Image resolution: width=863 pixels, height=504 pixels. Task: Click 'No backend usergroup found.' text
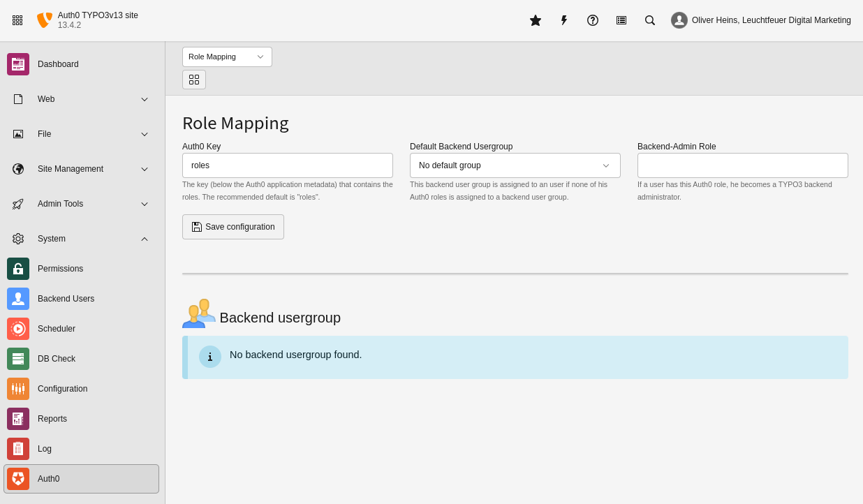click(x=296, y=355)
